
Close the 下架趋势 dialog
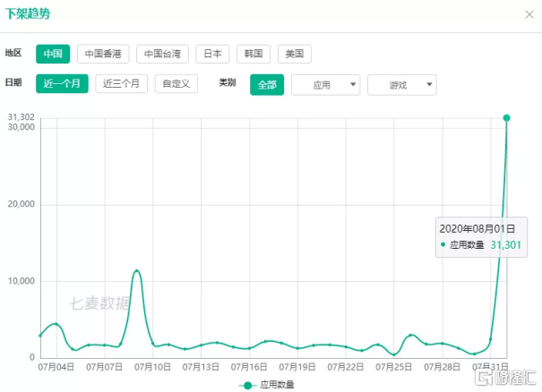(529, 14)
